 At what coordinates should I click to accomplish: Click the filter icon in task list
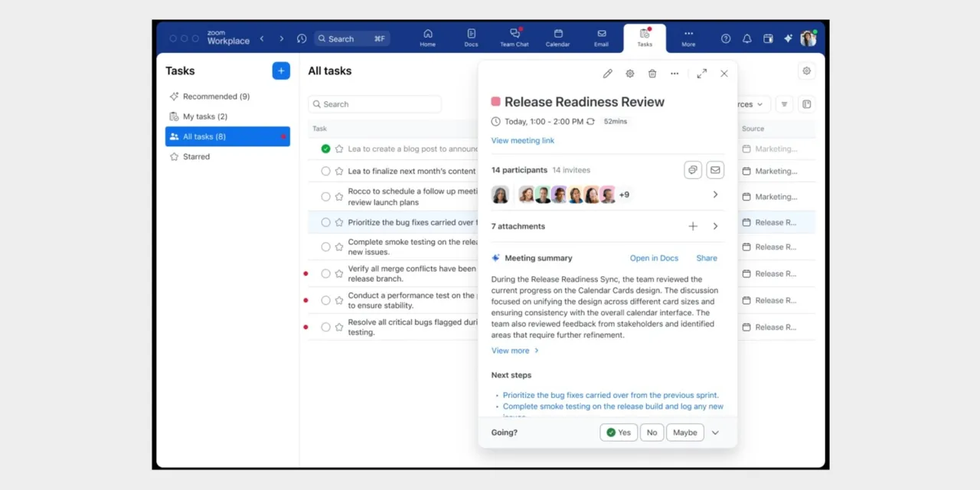coord(784,104)
